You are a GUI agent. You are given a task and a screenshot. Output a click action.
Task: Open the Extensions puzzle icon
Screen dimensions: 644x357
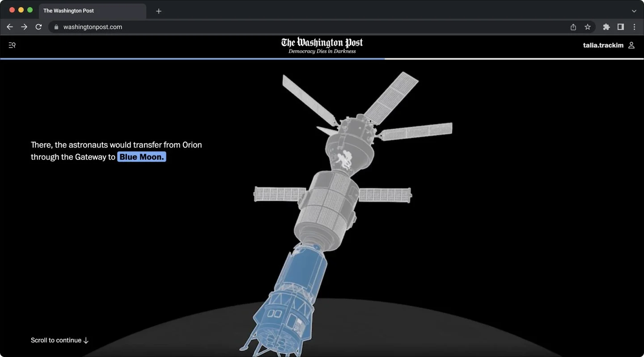606,27
